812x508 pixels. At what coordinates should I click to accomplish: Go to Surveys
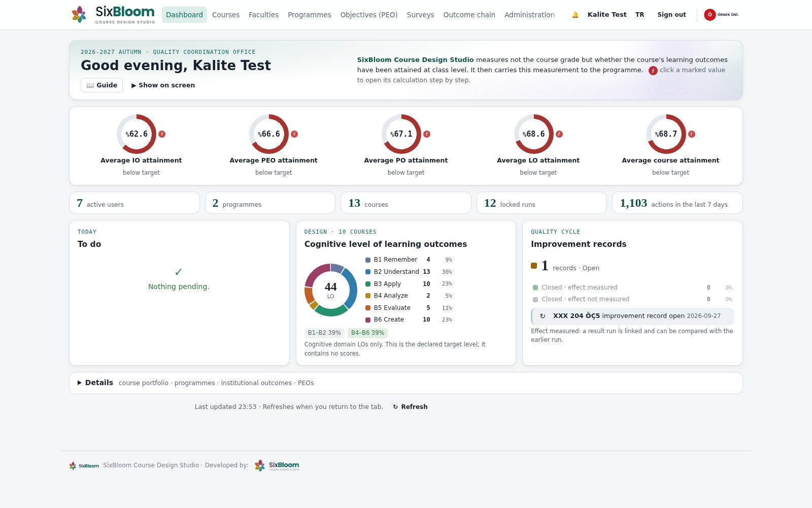[x=420, y=15]
